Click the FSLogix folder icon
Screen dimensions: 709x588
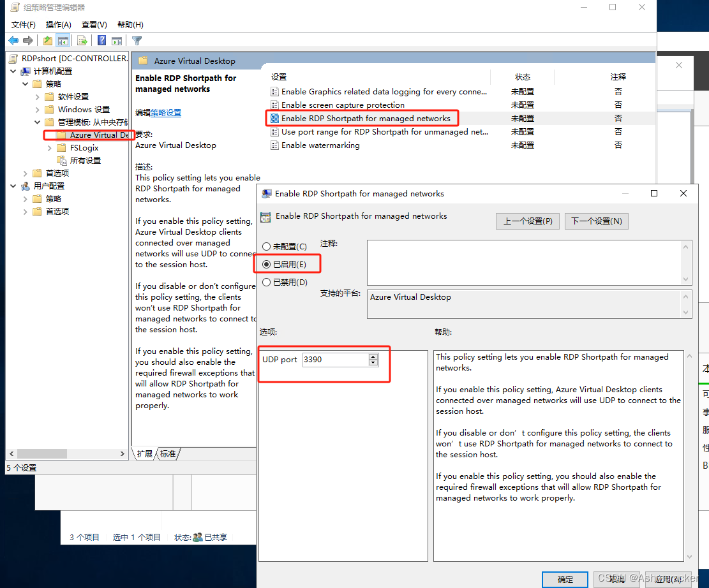[x=61, y=148]
